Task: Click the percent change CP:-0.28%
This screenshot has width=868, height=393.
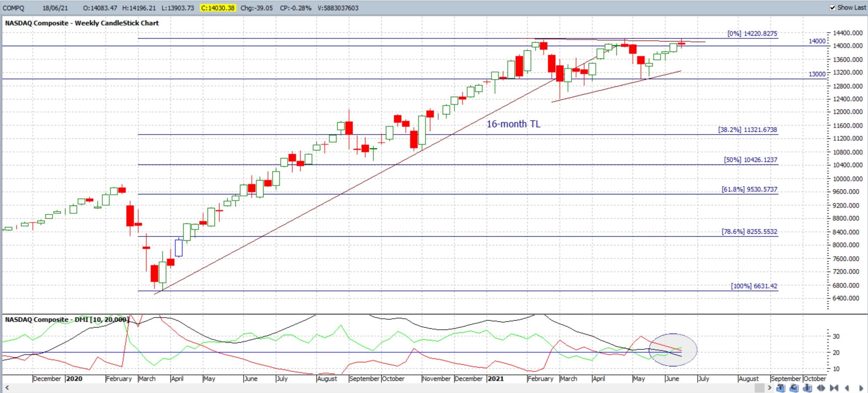Action: click(x=295, y=8)
